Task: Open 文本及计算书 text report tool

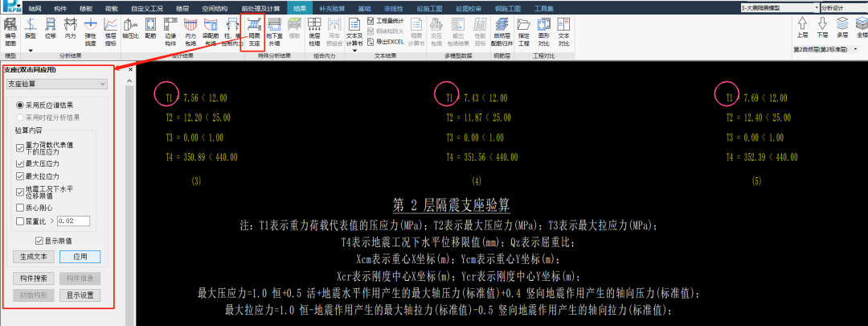Action: click(x=354, y=31)
